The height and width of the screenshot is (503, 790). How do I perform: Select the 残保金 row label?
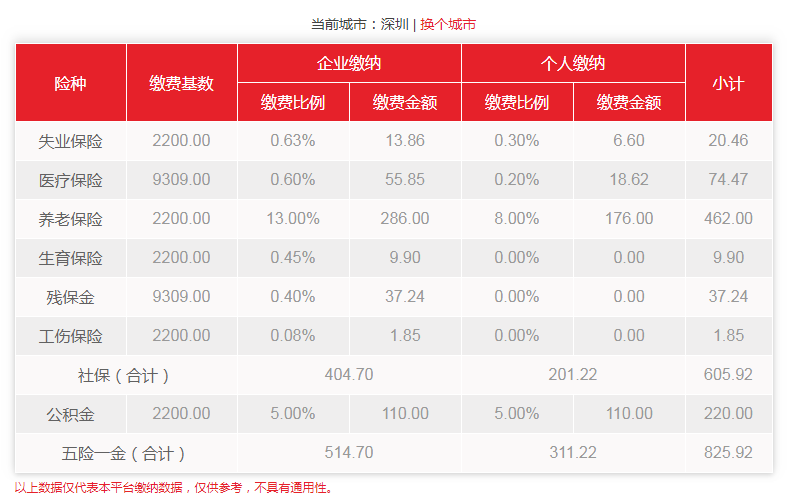(x=71, y=297)
